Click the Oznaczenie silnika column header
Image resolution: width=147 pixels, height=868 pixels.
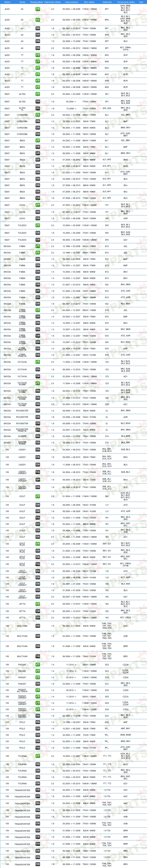coord(126,2)
